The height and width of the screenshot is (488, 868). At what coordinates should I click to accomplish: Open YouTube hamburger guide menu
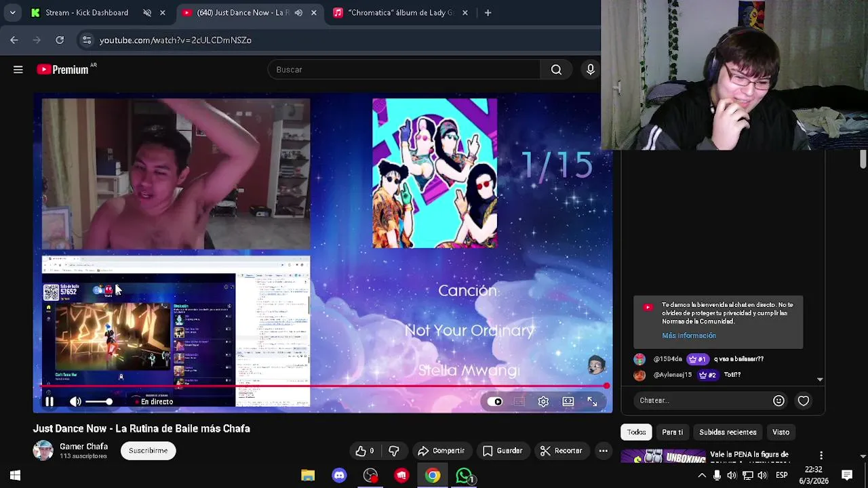tap(18, 69)
